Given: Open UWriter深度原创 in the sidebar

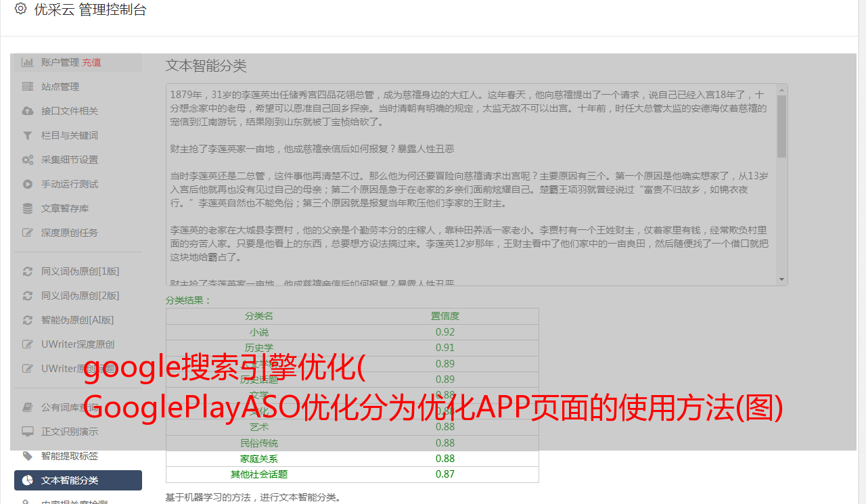Looking at the screenshot, I should [78, 344].
